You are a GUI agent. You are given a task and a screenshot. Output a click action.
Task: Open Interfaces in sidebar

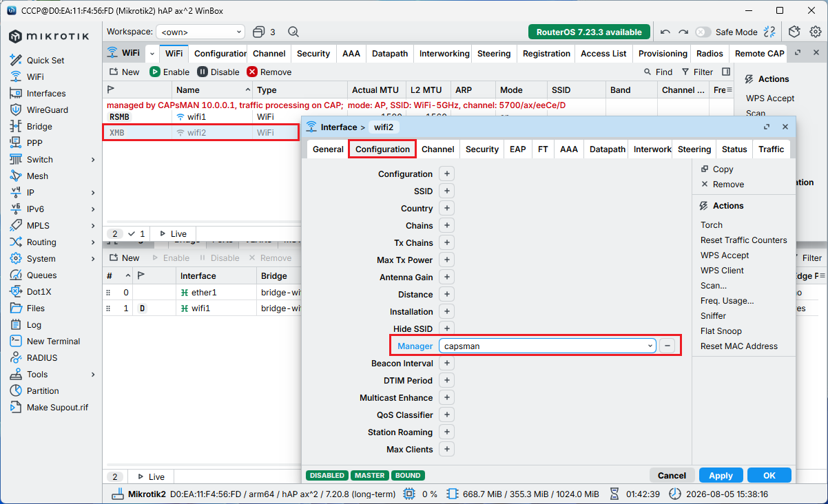coord(46,93)
